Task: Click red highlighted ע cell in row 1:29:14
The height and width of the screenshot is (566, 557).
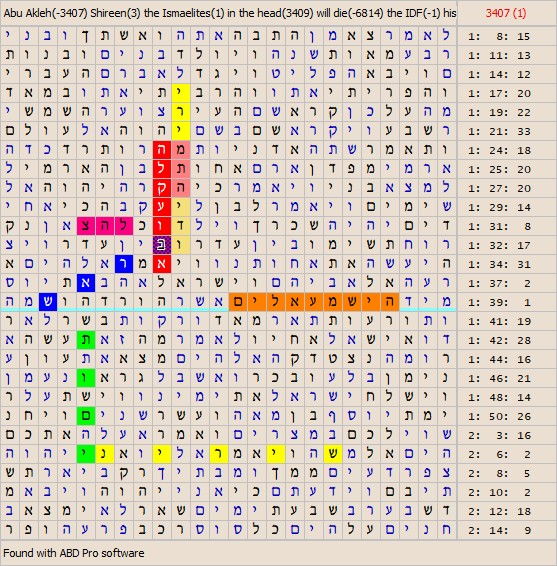Action: (162, 207)
